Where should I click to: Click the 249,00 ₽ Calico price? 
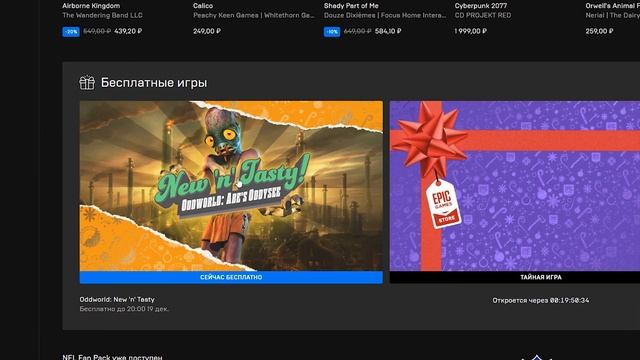(x=207, y=31)
